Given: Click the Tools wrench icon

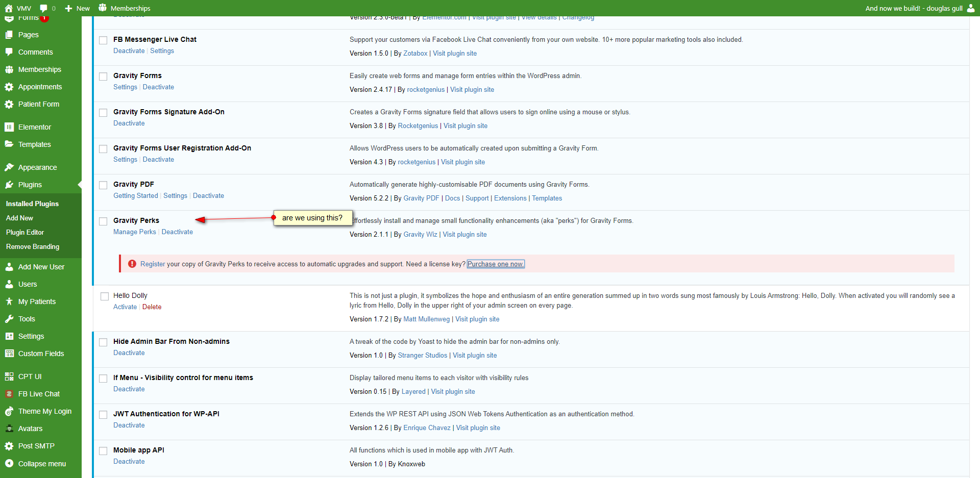Looking at the screenshot, I should [x=9, y=319].
